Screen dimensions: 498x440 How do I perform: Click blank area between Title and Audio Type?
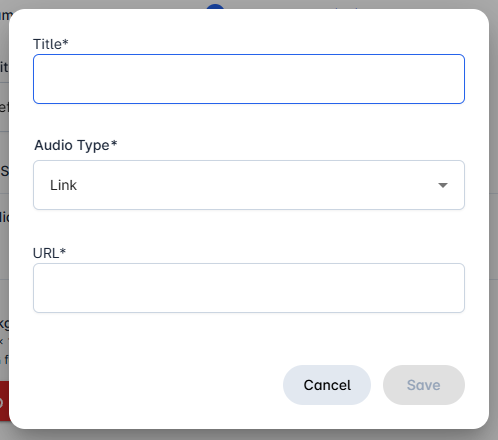tap(249, 121)
